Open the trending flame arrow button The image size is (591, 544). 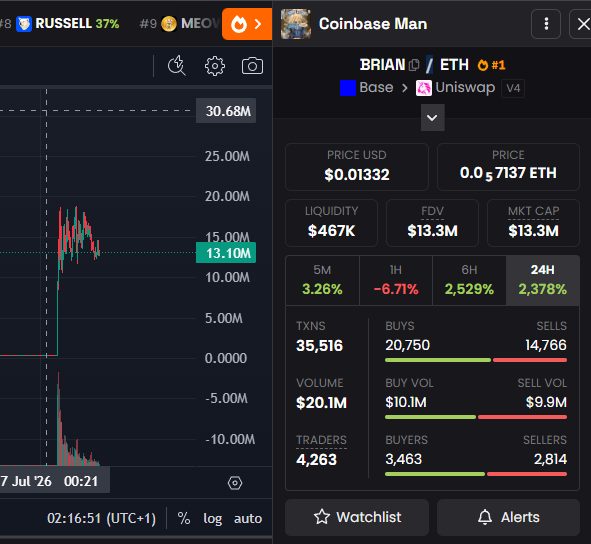click(247, 24)
